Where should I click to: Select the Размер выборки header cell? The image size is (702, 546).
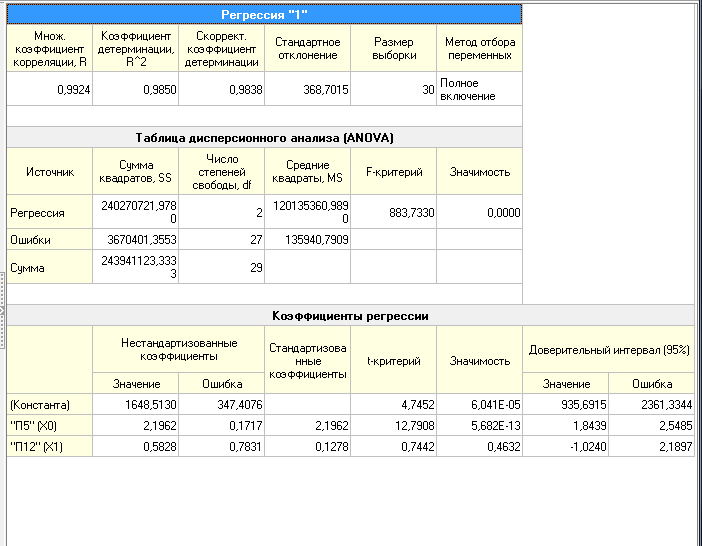(x=394, y=48)
